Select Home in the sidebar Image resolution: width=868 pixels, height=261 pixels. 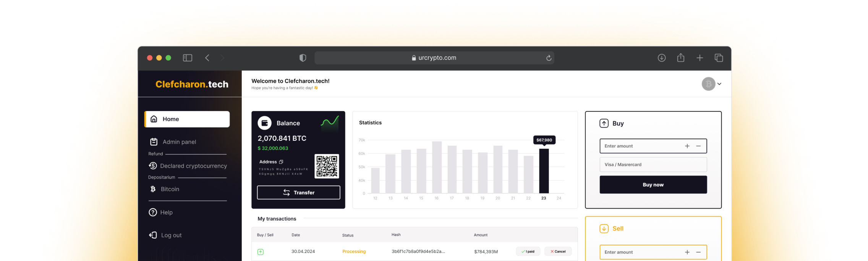pos(187,119)
